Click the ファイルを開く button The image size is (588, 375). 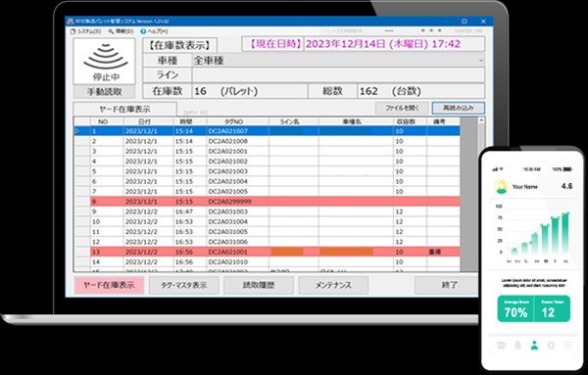(402, 108)
